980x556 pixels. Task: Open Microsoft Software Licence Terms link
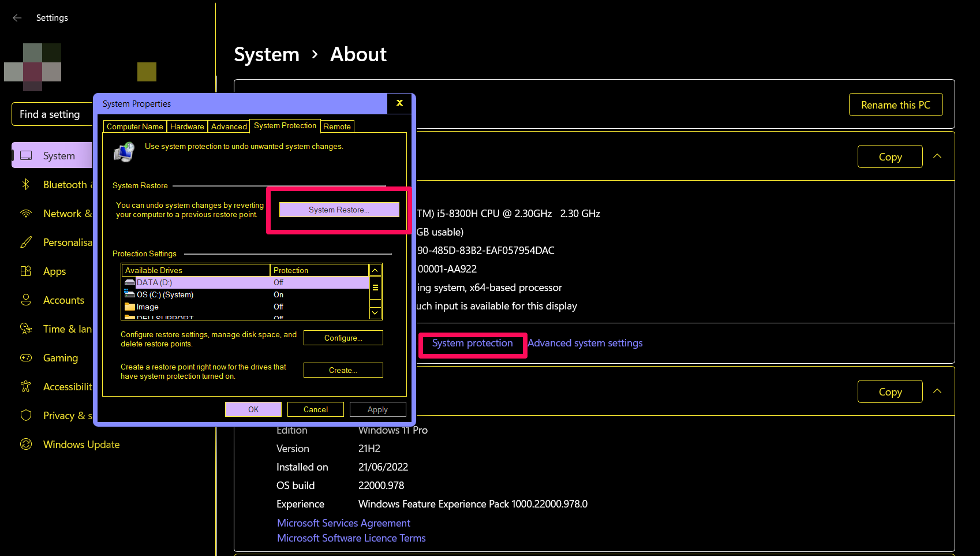pos(351,538)
